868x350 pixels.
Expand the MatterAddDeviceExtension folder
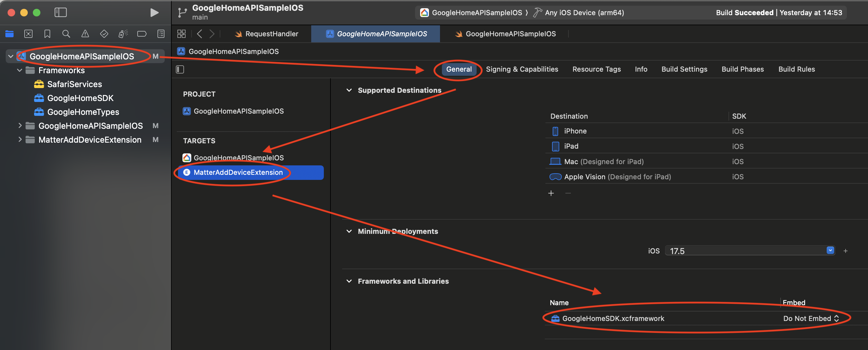(x=20, y=139)
